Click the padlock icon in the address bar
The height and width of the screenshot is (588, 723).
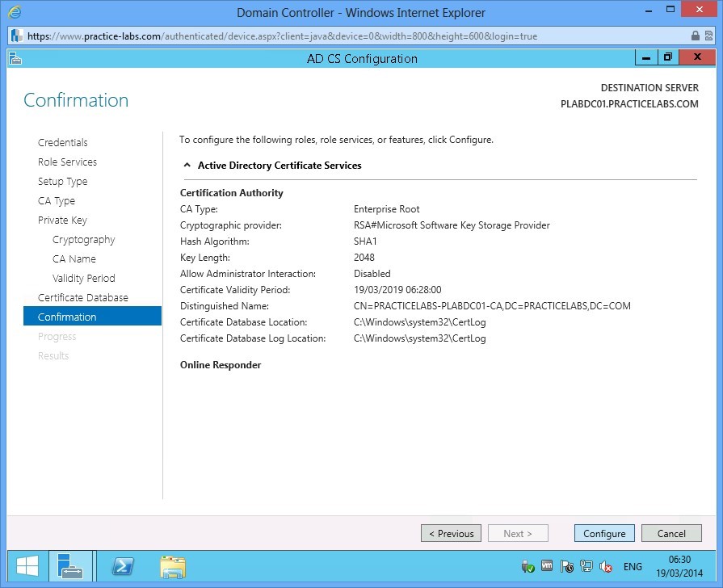696,36
